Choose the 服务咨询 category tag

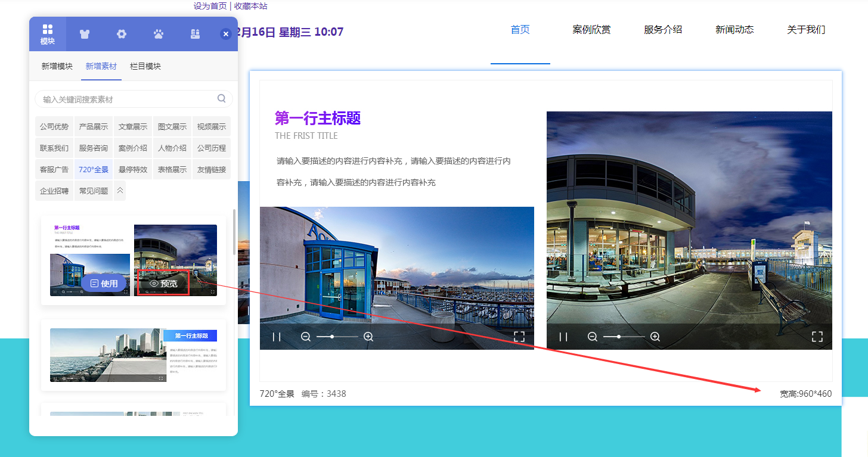pos(94,148)
